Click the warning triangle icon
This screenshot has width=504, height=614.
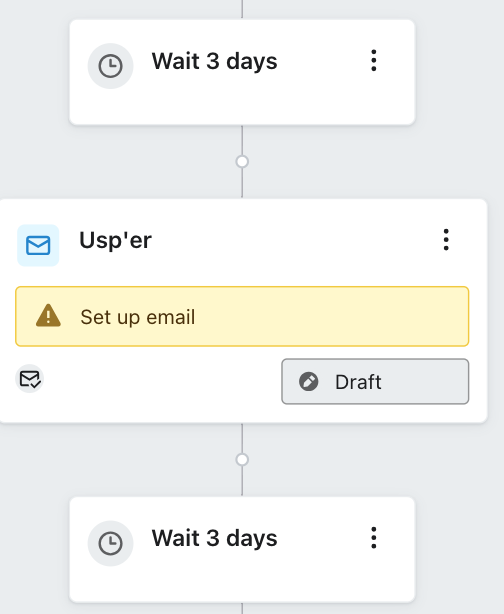coord(48,316)
